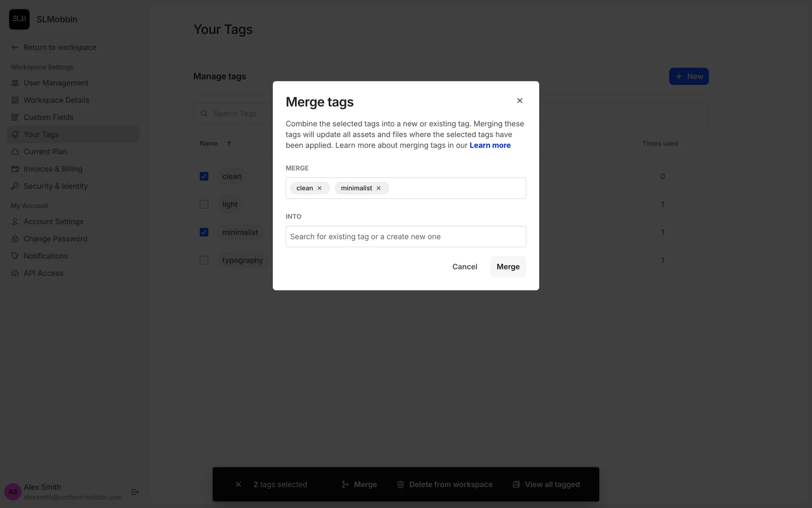Uncheck the clean tag checkbox
This screenshot has width=812, height=508.
[204, 177]
